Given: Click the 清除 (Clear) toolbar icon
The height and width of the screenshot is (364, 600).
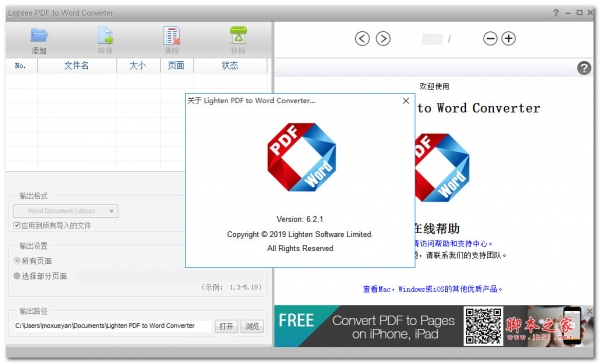Looking at the screenshot, I should tap(172, 35).
